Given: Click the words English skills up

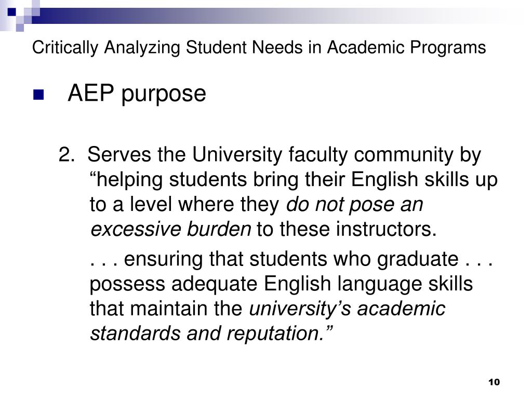Looking at the screenshot, I should [x=424, y=180].
